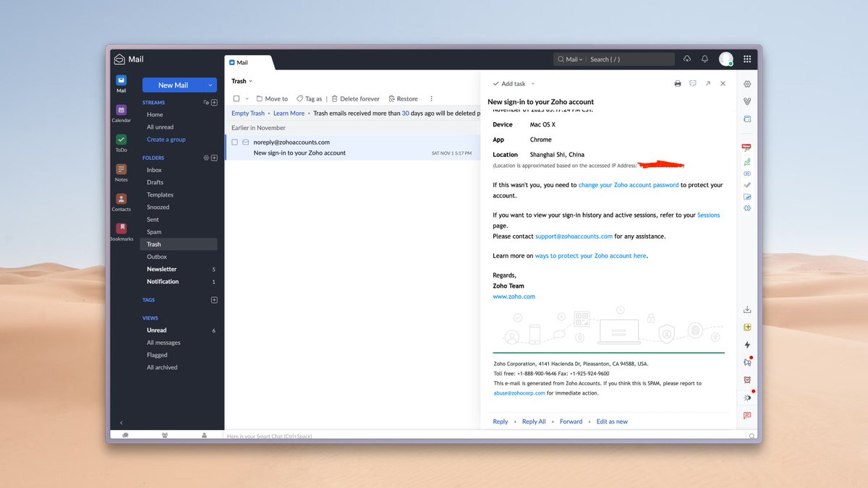This screenshot has width=868, height=488.
Task: Click Move to in toolbar
Action: (x=272, y=98)
